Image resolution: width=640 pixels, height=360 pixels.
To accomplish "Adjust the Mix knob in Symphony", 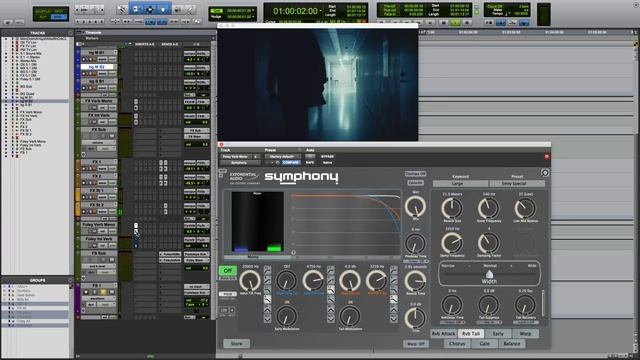I will [x=415, y=206].
